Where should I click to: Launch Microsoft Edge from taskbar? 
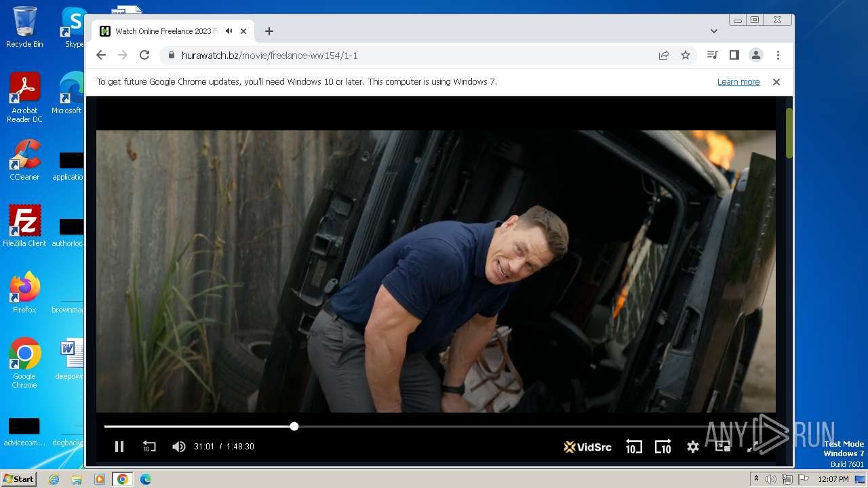click(145, 479)
